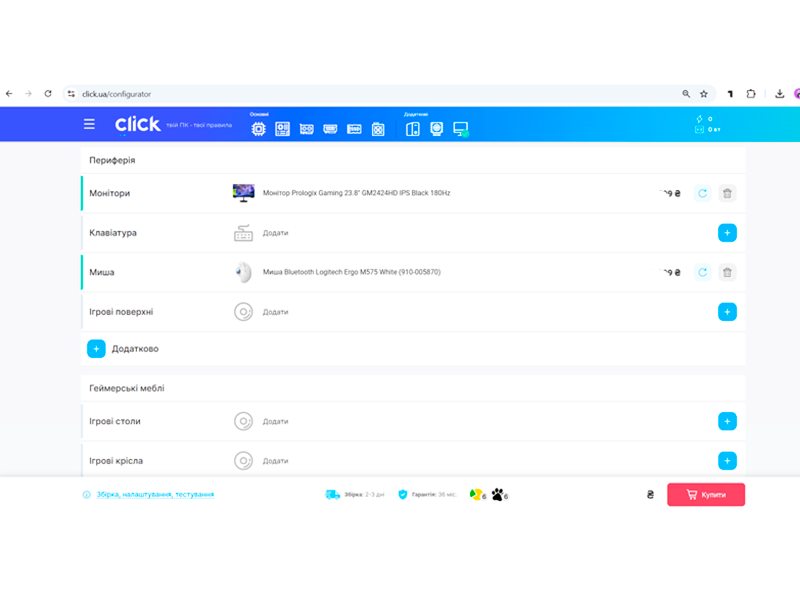Viewport: 800px width, 600px height.
Task: Jump to the PC case section icon
Action: point(413,129)
